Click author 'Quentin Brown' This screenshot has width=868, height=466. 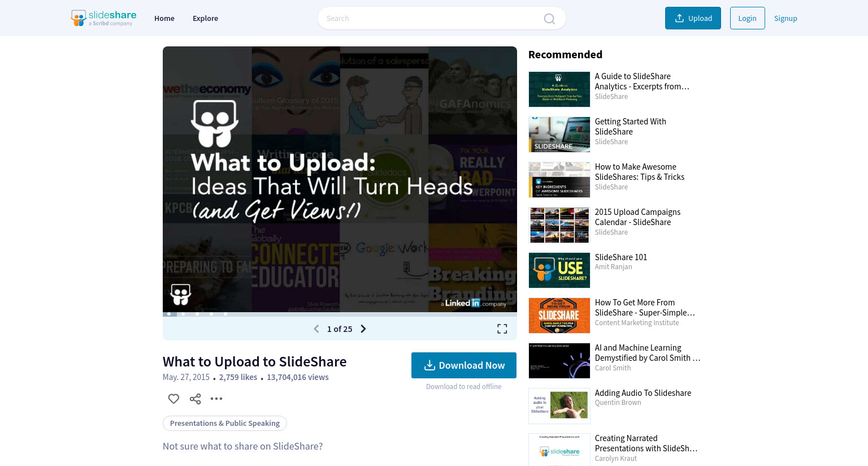(618, 403)
